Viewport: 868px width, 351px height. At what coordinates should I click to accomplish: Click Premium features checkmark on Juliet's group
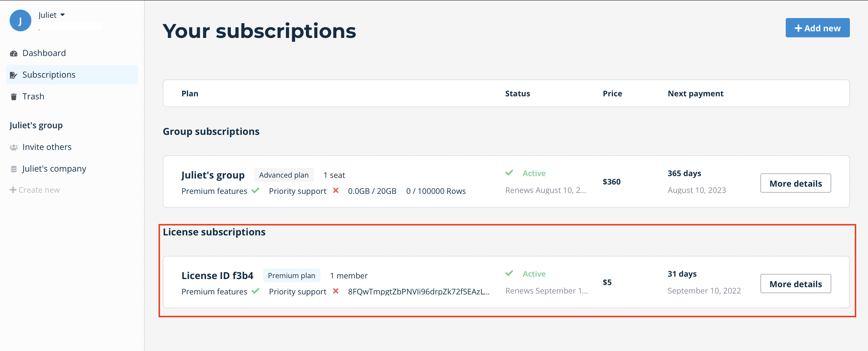click(x=255, y=191)
